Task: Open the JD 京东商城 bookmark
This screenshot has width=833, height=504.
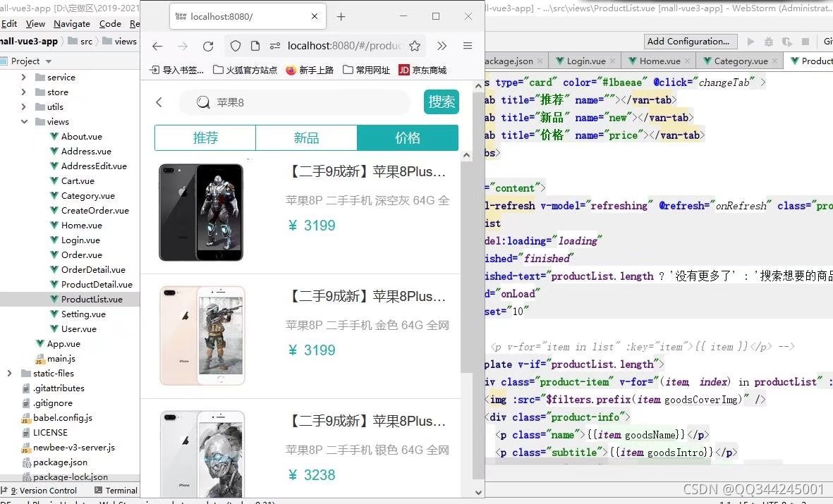Action: [422, 70]
